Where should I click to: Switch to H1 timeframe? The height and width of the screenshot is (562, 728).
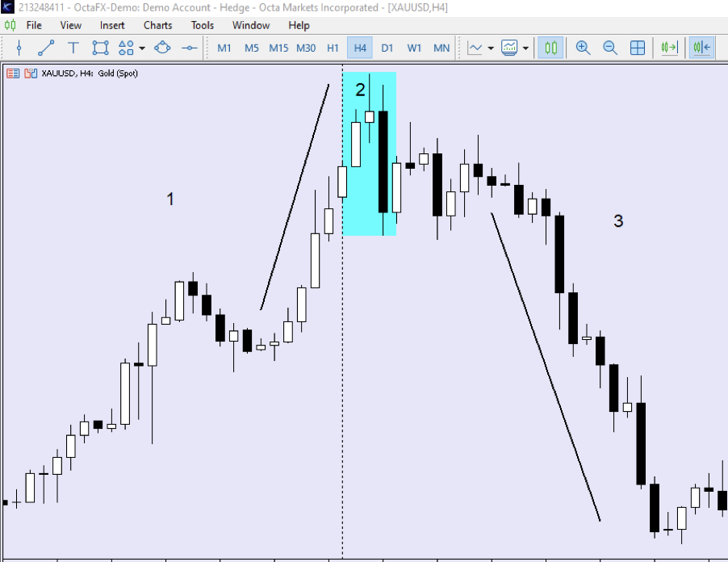[333, 48]
